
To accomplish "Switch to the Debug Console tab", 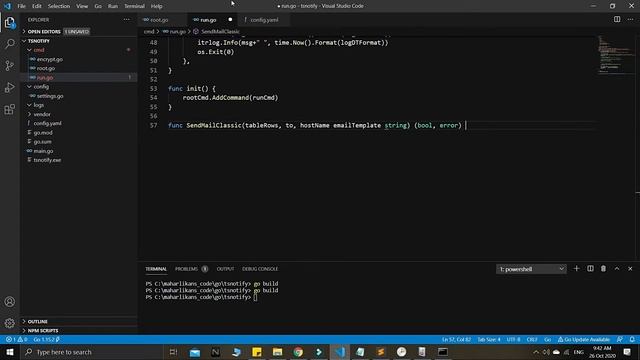I will (x=260, y=269).
